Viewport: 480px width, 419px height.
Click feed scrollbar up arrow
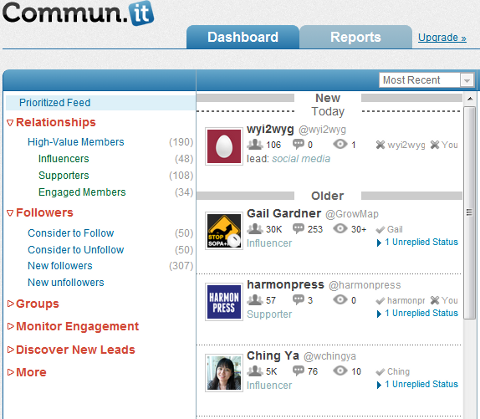pyautogui.click(x=470, y=99)
